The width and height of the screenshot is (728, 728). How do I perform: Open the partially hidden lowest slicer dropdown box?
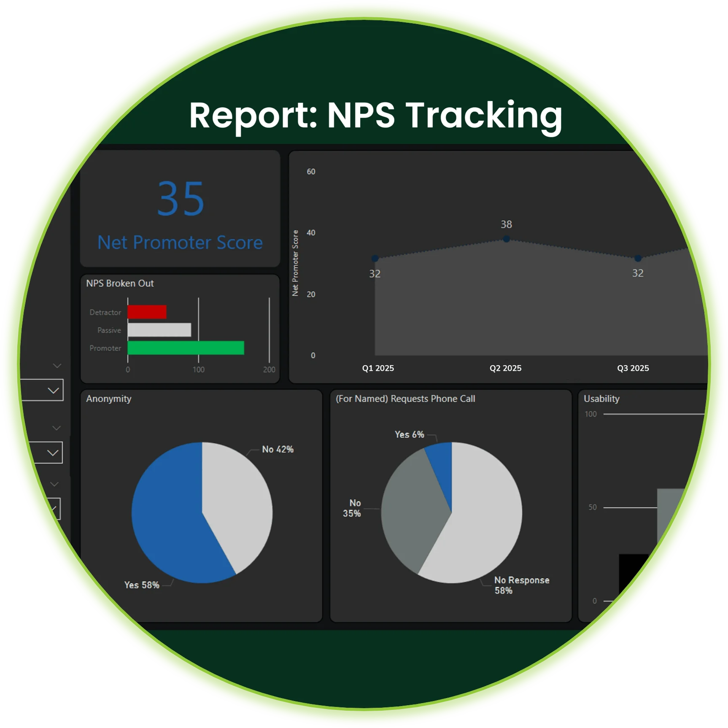54,509
